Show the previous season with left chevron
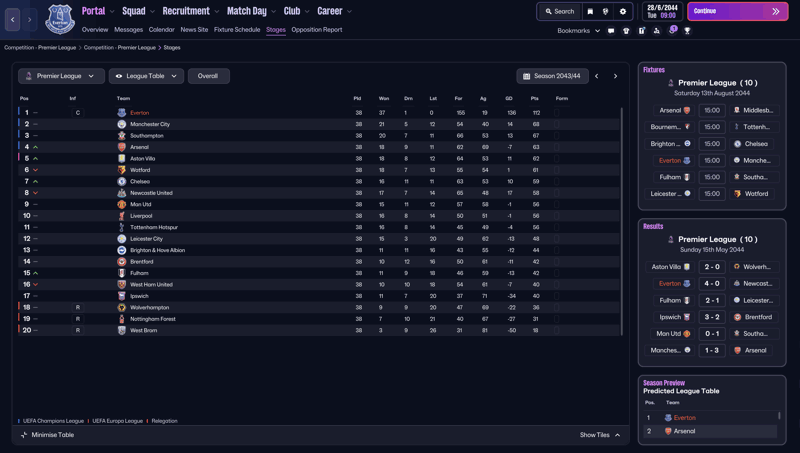The height and width of the screenshot is (453, 800). point(596,76)
